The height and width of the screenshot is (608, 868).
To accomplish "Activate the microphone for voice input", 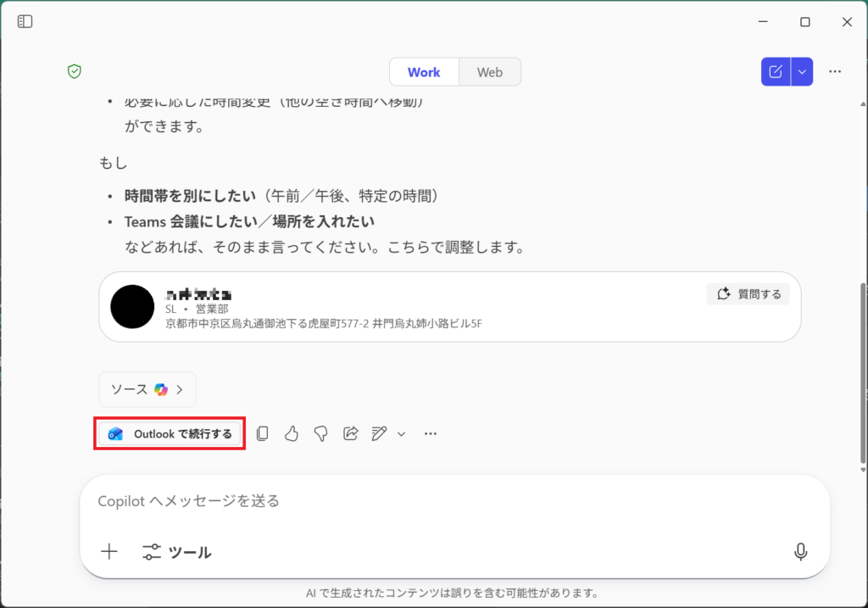I will pos(800,552).
